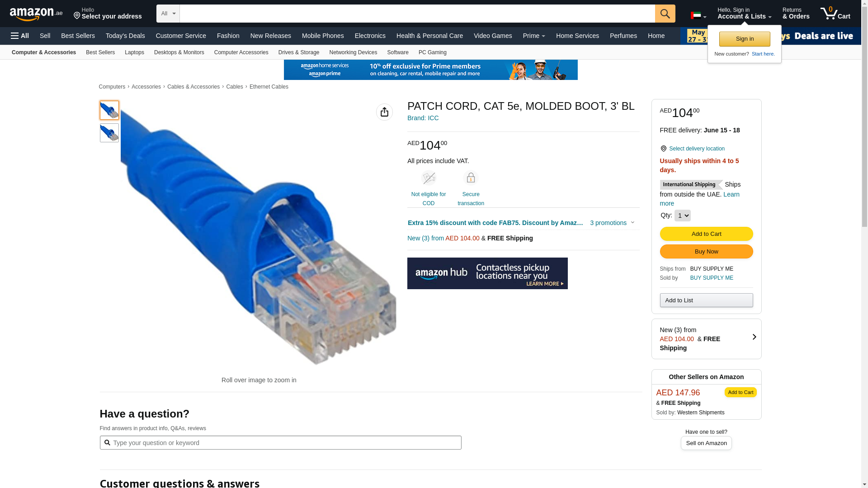The image size is (868, 488).
Task: Click the question keyword search field
Action: [x=280, y=443]
